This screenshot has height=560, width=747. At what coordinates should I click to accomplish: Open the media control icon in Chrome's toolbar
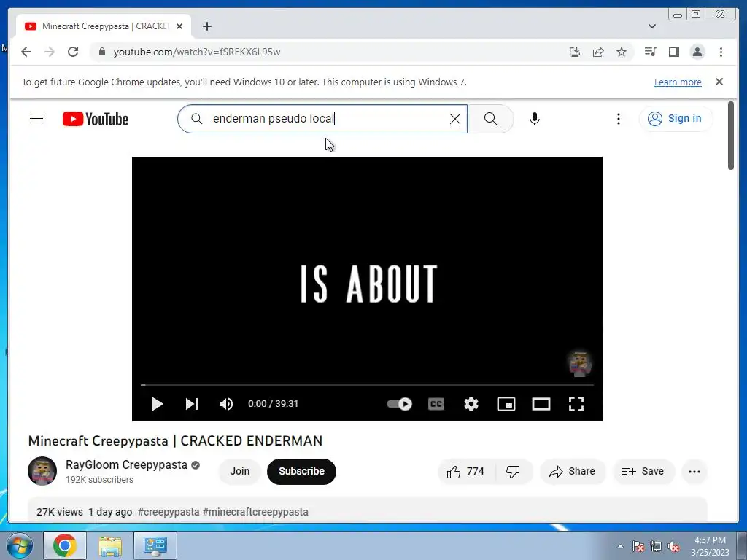click(x=650, y=52)
